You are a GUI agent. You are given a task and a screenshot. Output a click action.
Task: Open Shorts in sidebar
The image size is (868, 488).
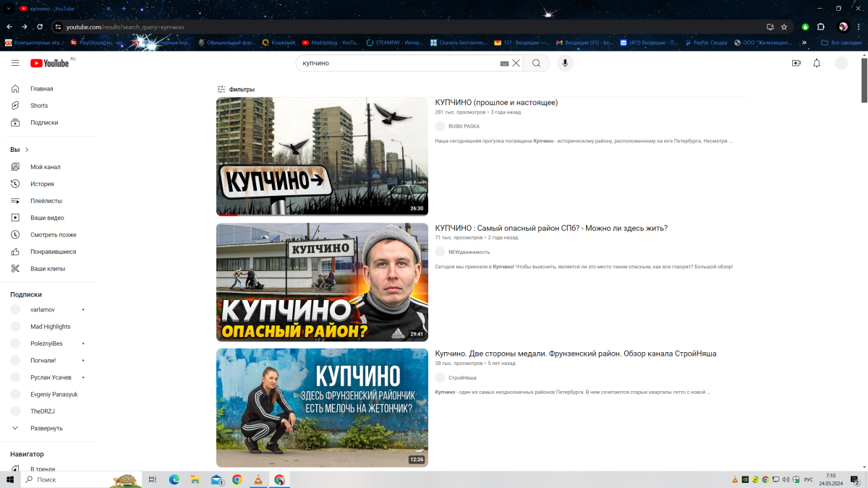click(x=39, y=106)
